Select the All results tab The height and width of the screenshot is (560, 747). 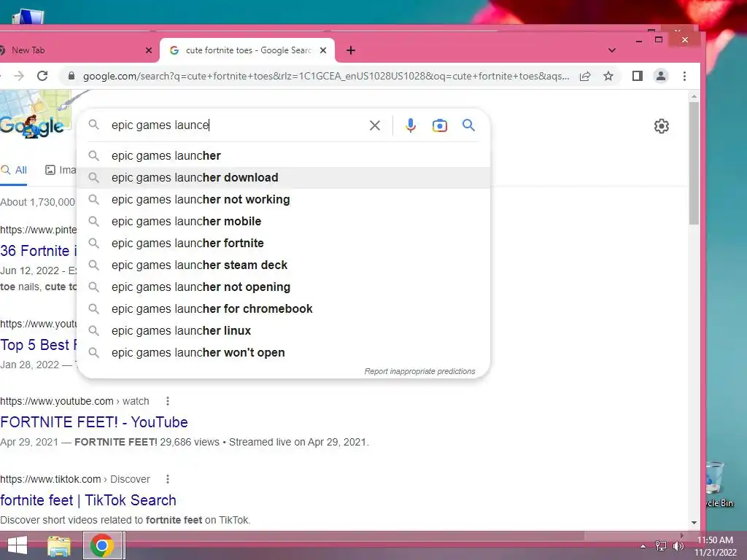pos(15,171)
